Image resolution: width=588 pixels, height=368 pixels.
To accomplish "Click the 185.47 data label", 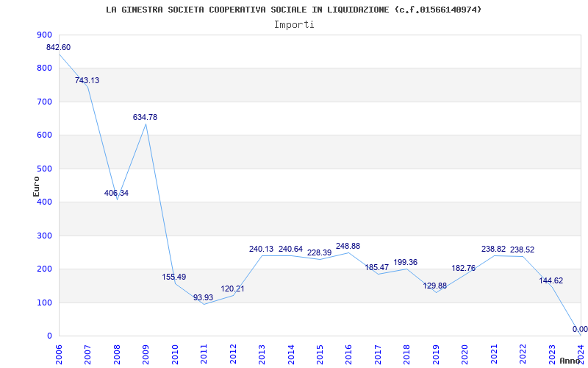I will (377, 267).
